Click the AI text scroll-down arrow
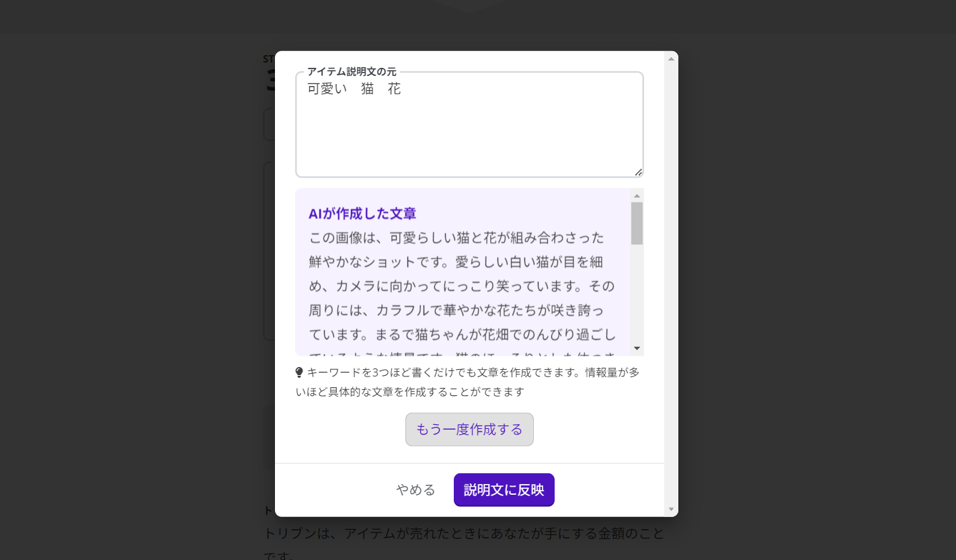 pos(637,348)
